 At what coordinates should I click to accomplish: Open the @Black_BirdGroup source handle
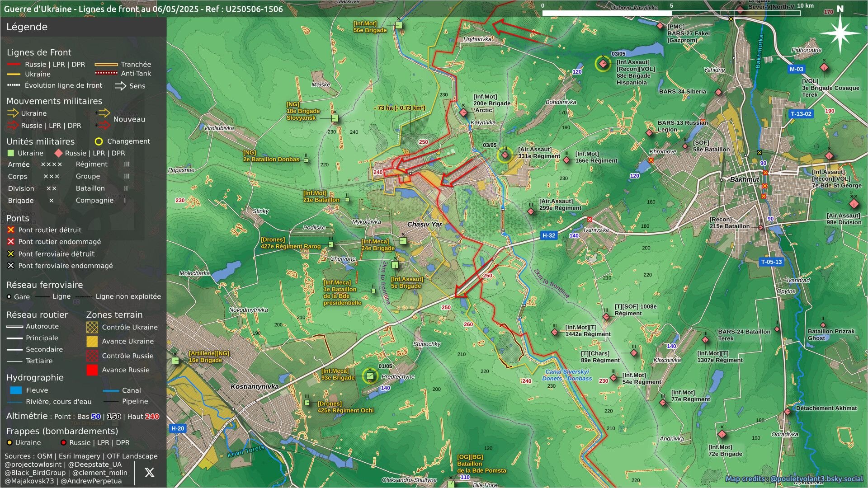pyautogui.click(x=35, y=473)
